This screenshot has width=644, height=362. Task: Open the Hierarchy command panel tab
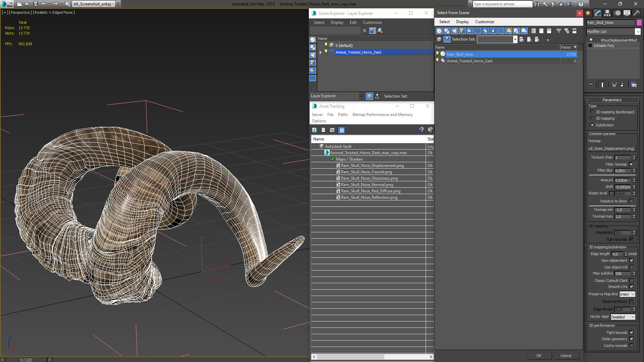coord(607,13)
